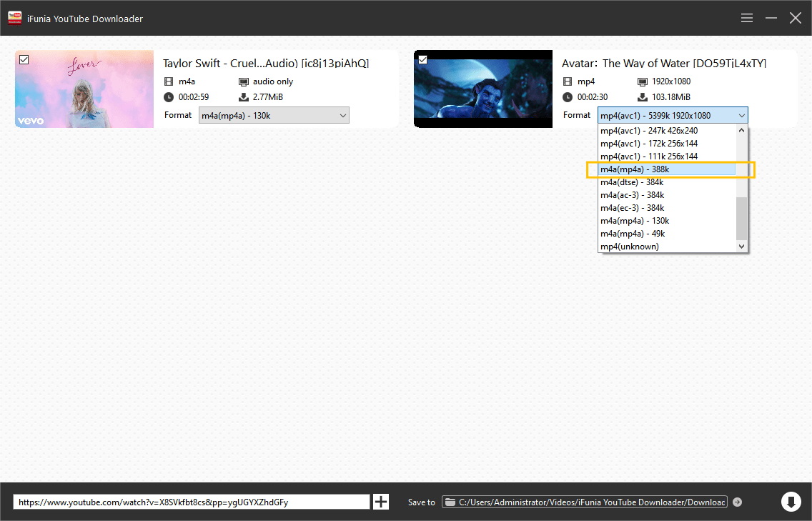The image size is (812, 521).
Task: Click the folder icon in Save to
Action: coord(450,502)
